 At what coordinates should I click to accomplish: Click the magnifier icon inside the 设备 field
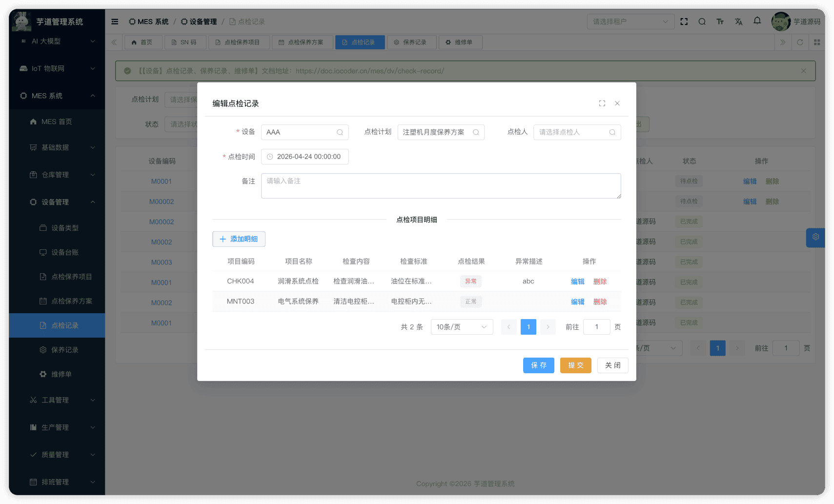tap(339, 132)
